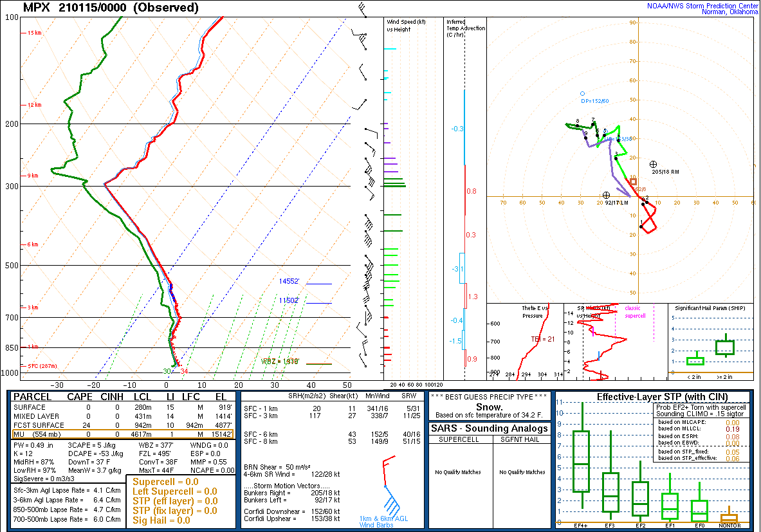Click the 'SRH(m2/s2)' column header
Image resolution: width=761 pixels, height=532 pixels.
[x=307, y=396]
